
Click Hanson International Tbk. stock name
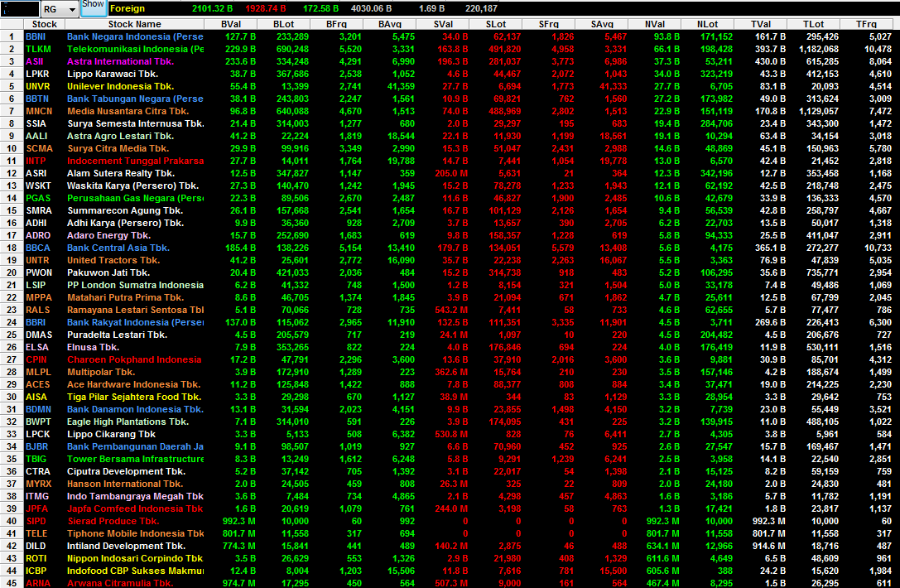[x=124, y=484]
